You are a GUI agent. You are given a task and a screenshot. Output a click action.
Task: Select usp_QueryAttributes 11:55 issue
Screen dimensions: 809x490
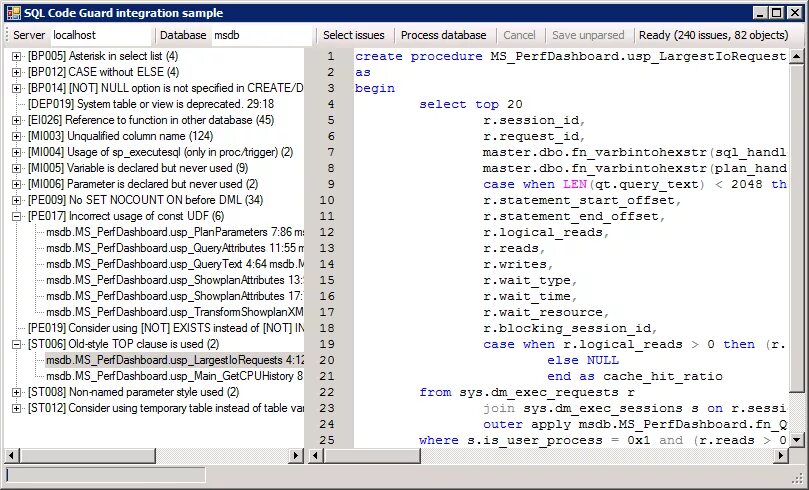tap(175, 248)
